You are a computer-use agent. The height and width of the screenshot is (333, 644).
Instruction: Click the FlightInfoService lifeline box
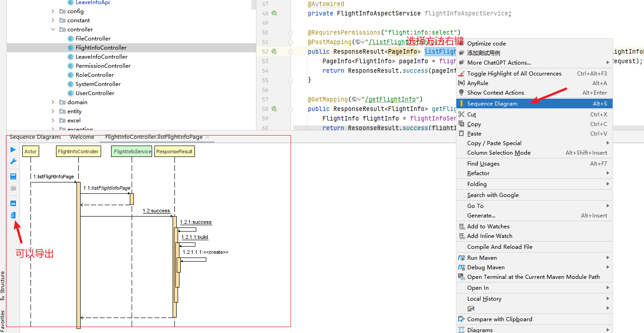132,151
